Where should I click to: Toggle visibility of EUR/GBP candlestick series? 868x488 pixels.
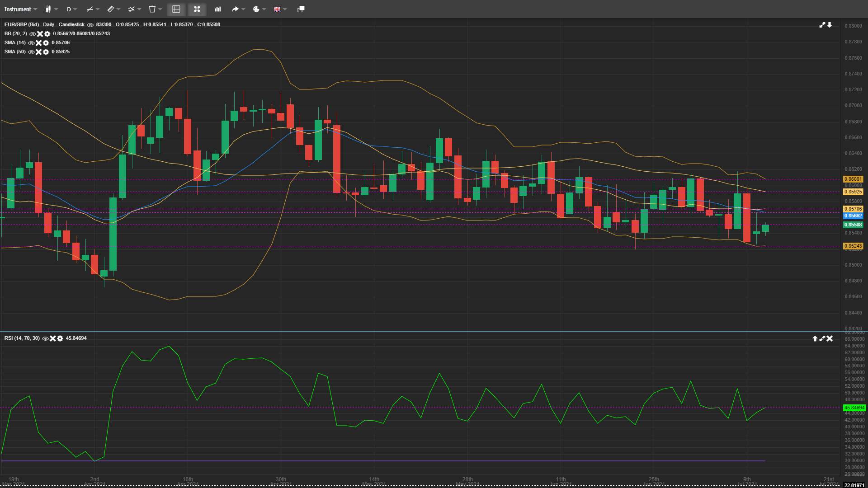point(90,25)
